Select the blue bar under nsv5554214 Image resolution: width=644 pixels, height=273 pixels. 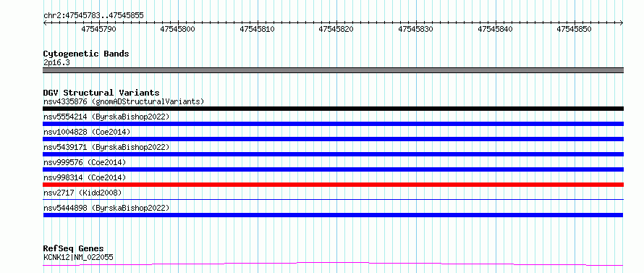coord(333,124)
